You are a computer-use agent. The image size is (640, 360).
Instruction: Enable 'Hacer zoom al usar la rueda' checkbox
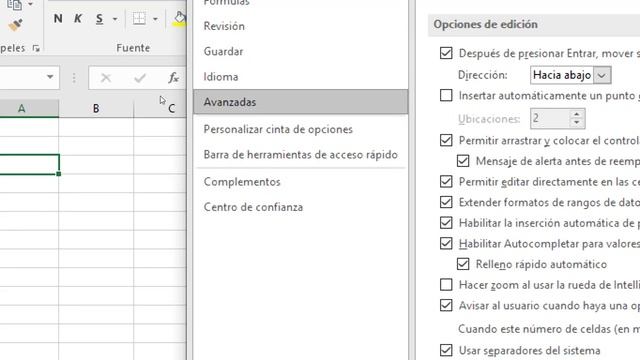click(x=446, y=284)
